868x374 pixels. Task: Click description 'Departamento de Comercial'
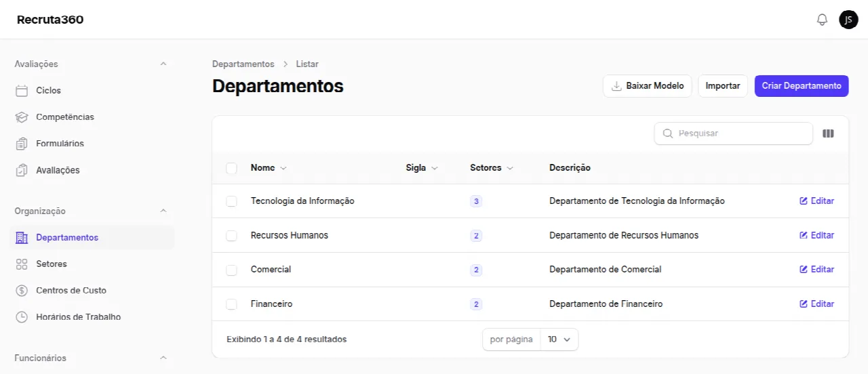pos(605,270)
